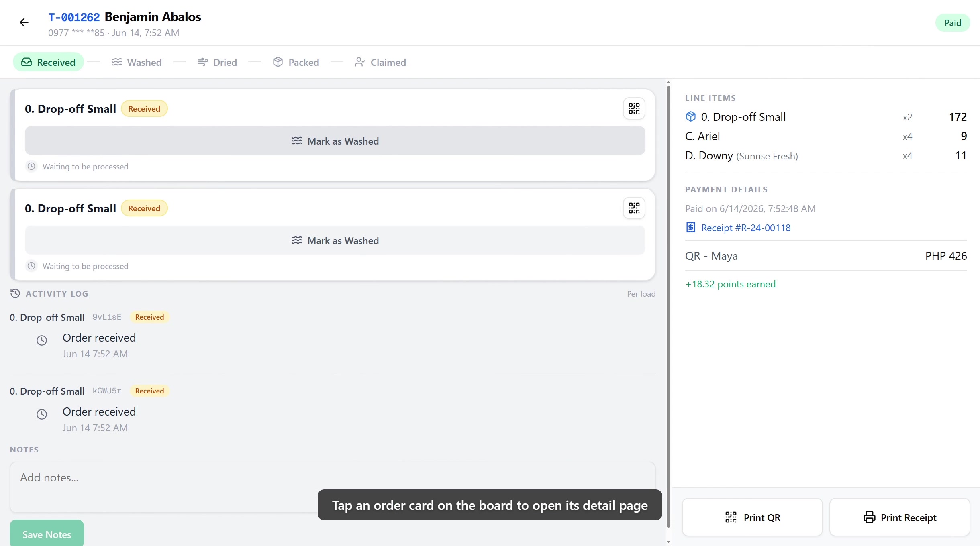Screen dimensions: 980x546
Task: Open Receipt #R-24-00118 link
Action: (746, 228)
